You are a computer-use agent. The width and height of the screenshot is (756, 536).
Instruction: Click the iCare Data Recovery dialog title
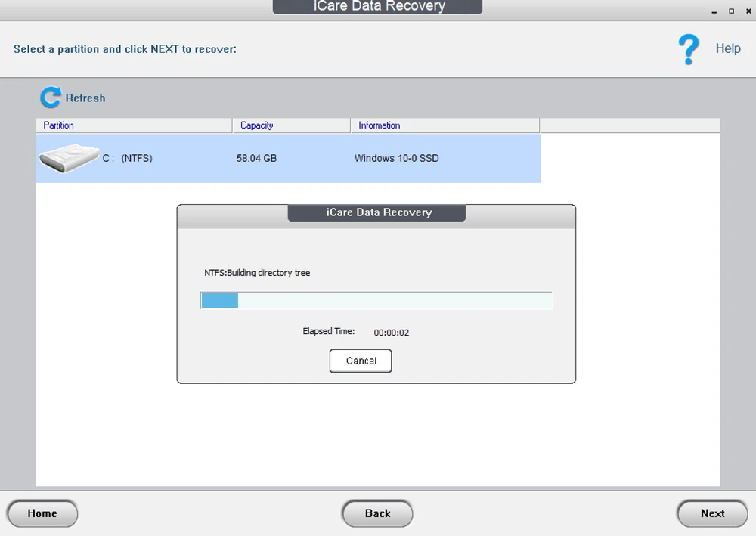click(376, 212)
